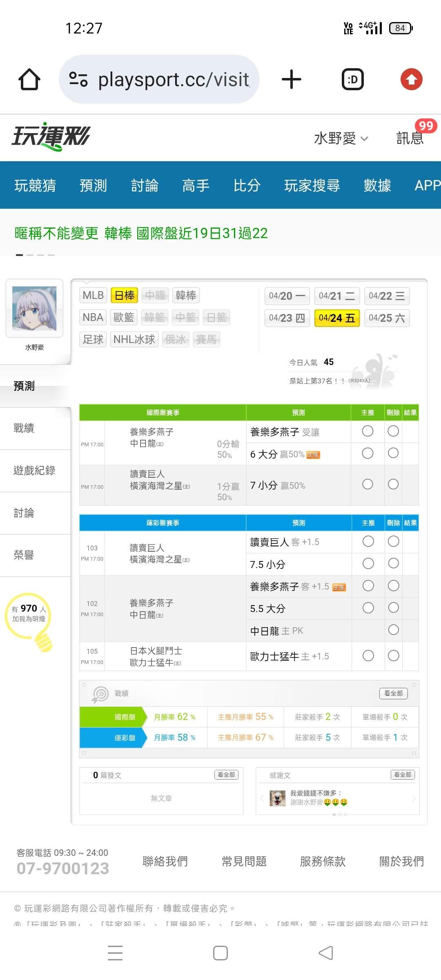Image resolution: width=441 pixels, height=980 pixels.
Task: Open 聯絡我們 footer link
Action: coord(165,862)
